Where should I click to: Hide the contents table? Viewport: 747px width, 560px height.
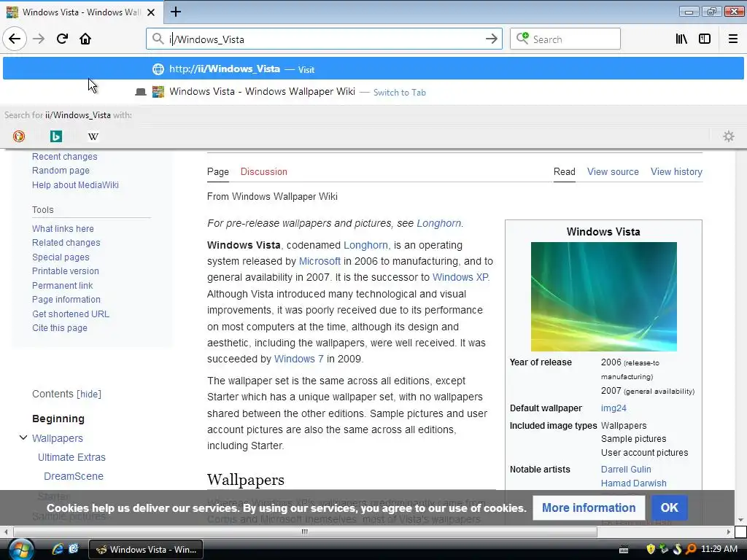89,394
